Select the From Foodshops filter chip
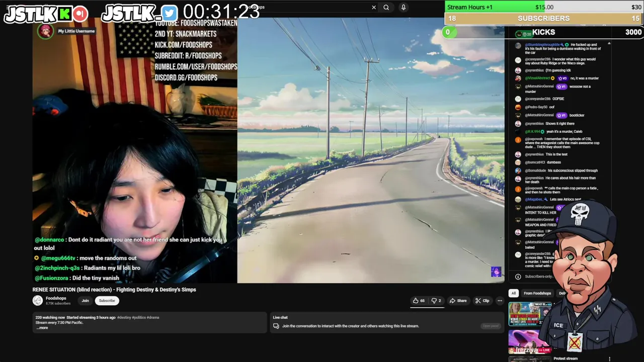The width and height of the screenshot is (644, 362). pos(537,293)
